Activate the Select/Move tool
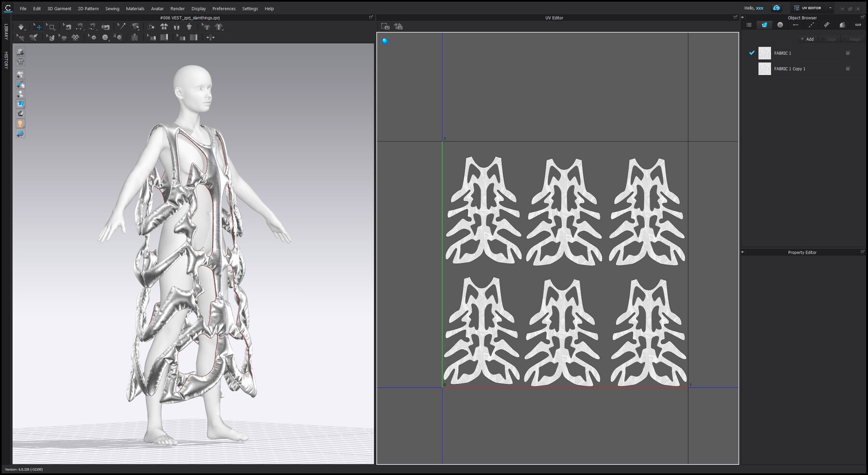 point(38,27)
